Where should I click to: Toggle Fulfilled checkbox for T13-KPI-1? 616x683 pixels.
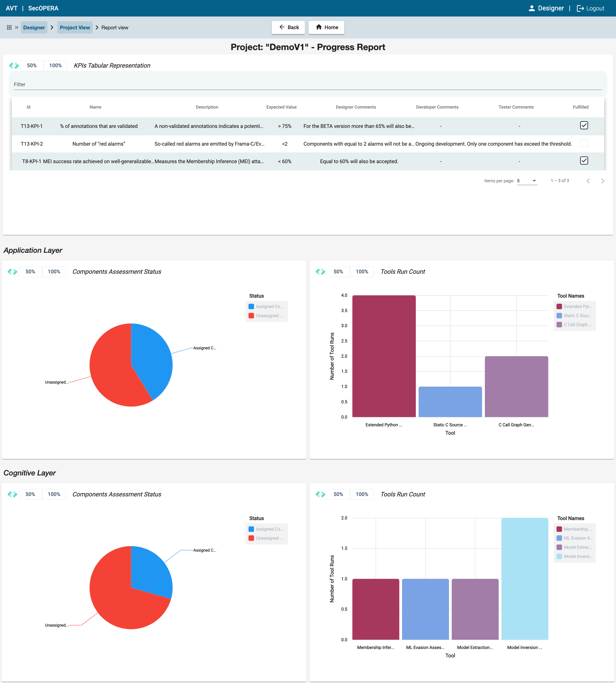tap(584, 125)
